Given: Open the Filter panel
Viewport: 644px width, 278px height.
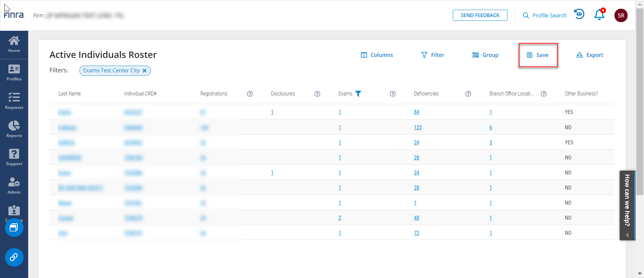Looking at the screenshot, I should tap(433, 55).
